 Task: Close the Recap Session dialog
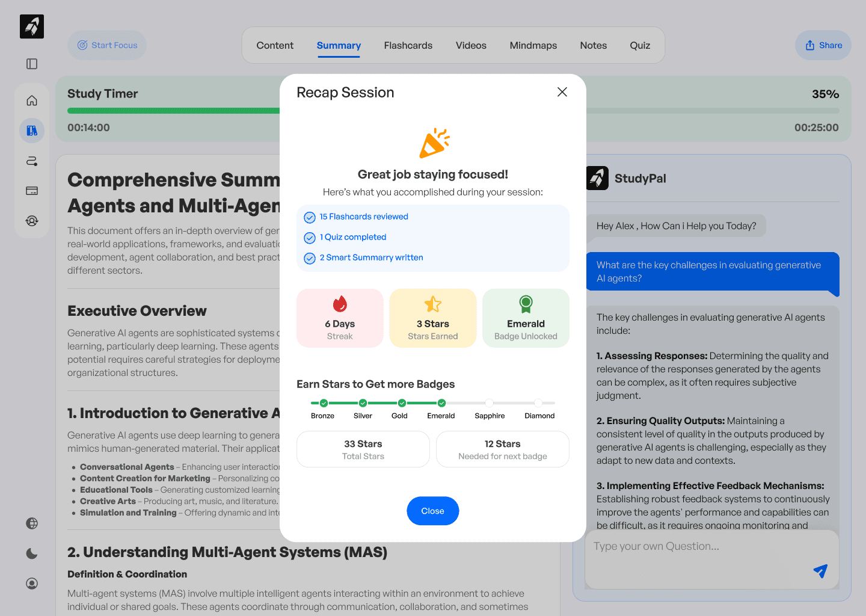click(562, 92)
